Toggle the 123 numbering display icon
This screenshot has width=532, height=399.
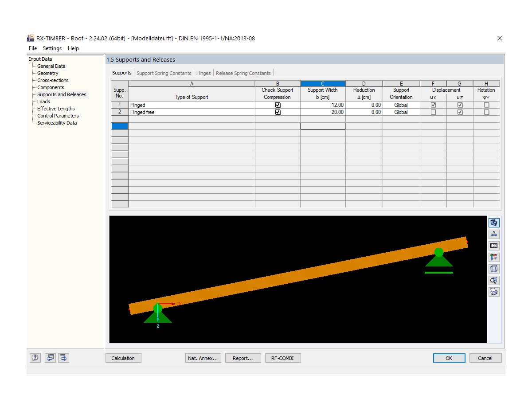pyautogui.click(x=494, y=246)
